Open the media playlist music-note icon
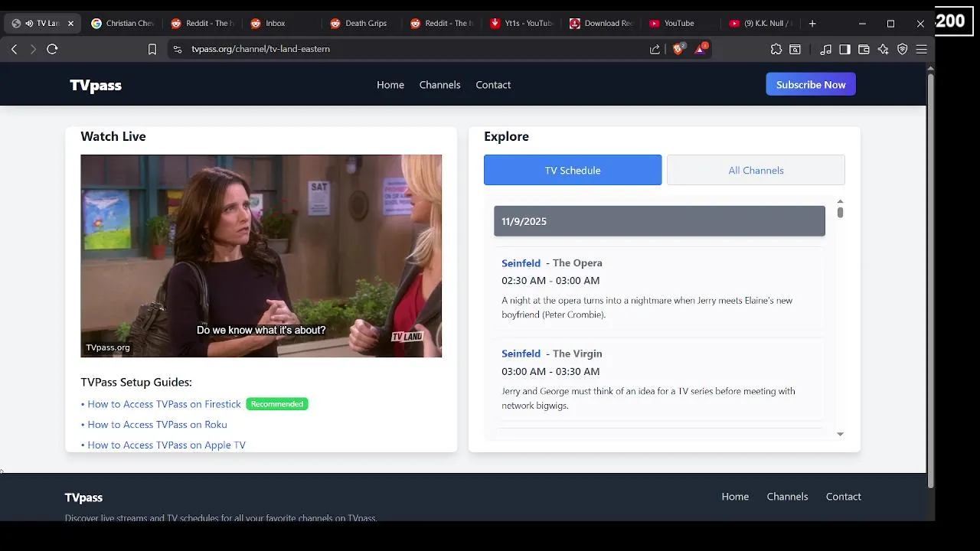 (825, 49)
